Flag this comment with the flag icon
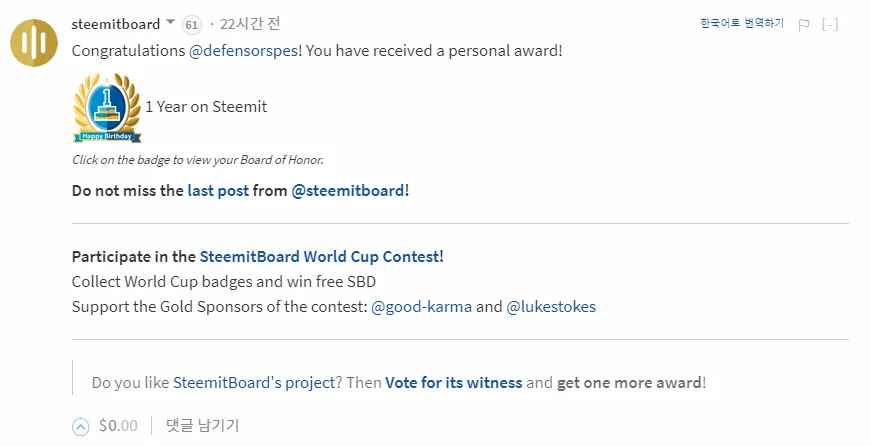This screenshot has height=446, width=871. (803, 24)
